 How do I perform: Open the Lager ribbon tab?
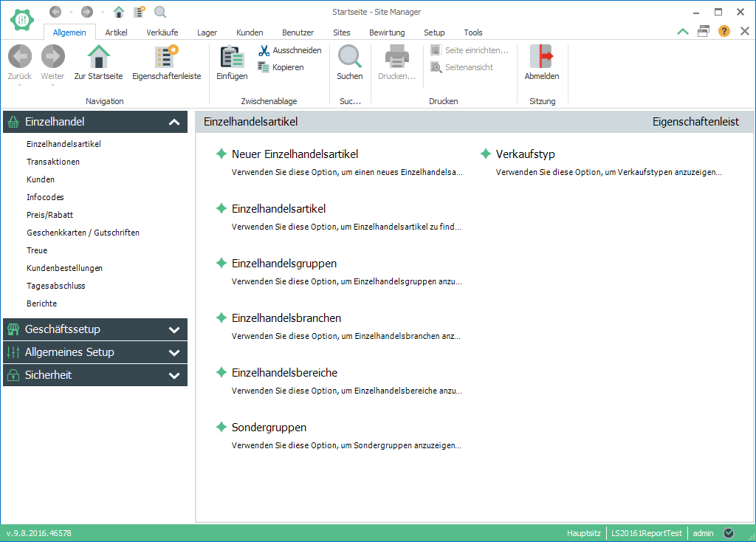(207, 32)
